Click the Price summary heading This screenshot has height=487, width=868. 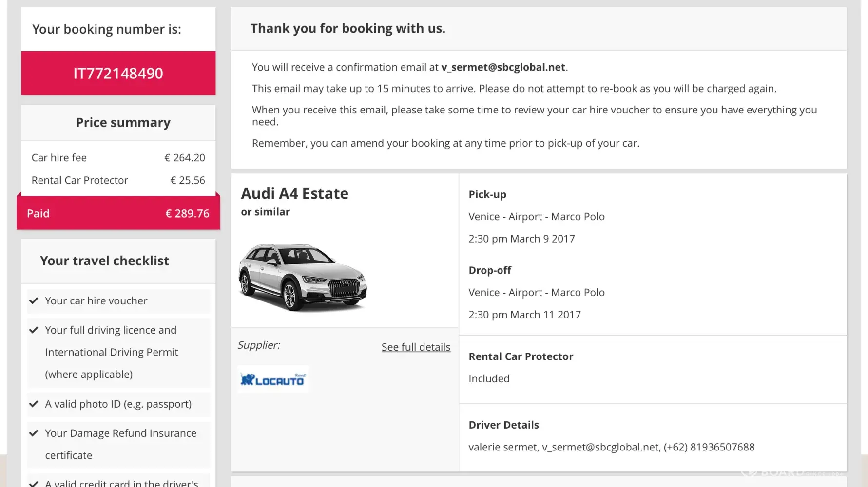click(123, 123)
